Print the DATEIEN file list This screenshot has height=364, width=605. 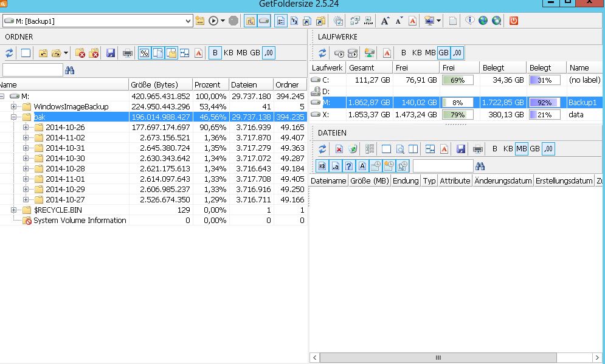click(x=478, y=149)
